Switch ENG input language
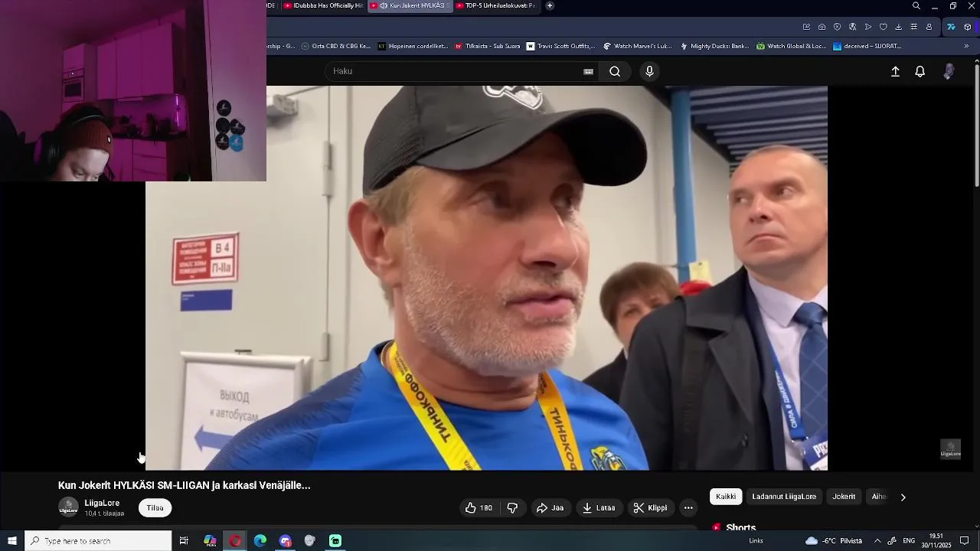 pos(909,541)
